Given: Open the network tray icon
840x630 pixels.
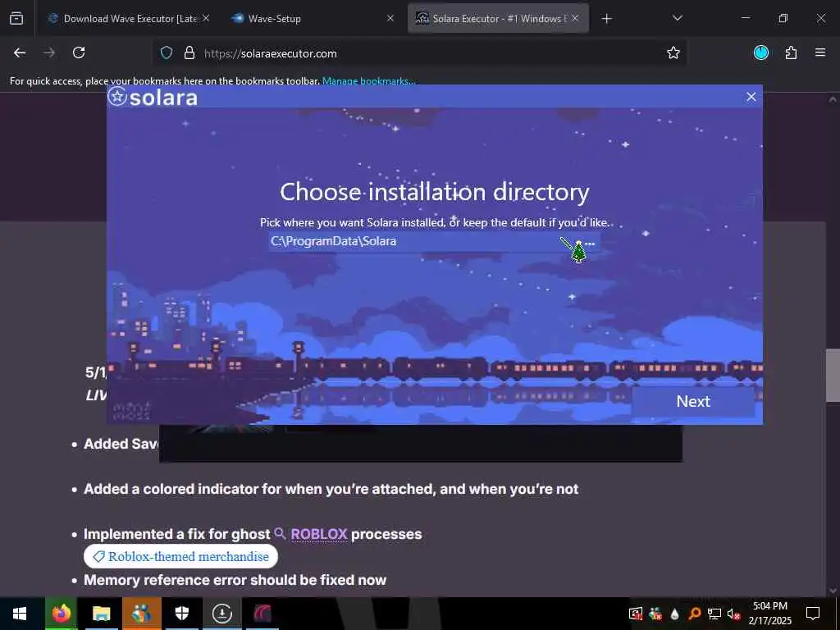Looking at the screenshot, I should [714, 614].
